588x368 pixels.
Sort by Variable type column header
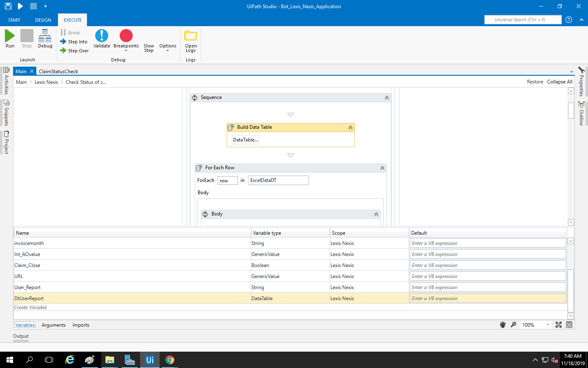tap(290, 233)
